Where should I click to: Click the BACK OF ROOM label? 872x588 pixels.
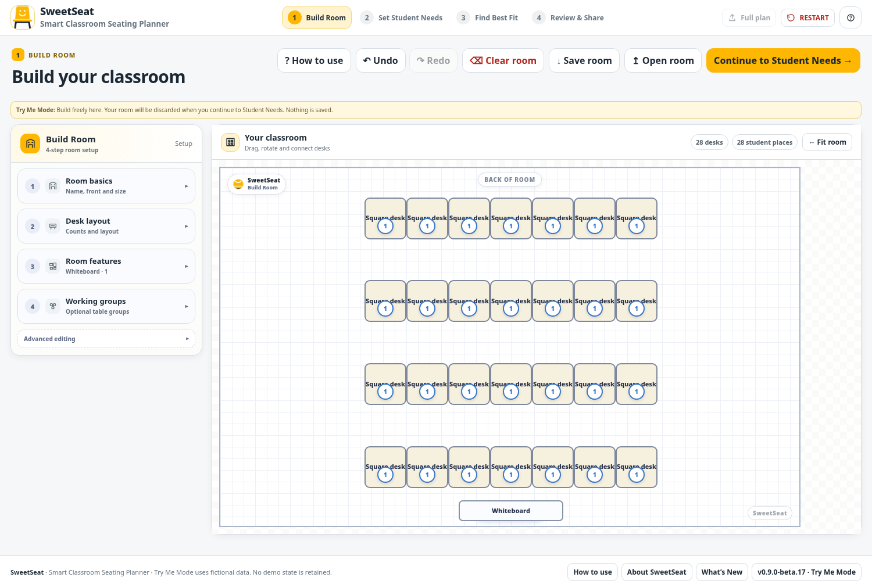[510, 180]
